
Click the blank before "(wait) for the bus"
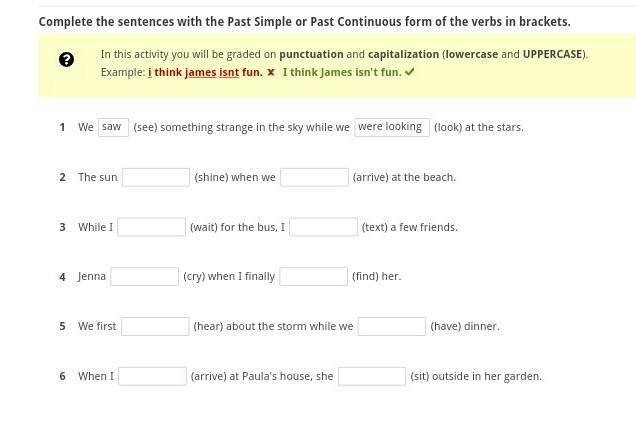151,227
